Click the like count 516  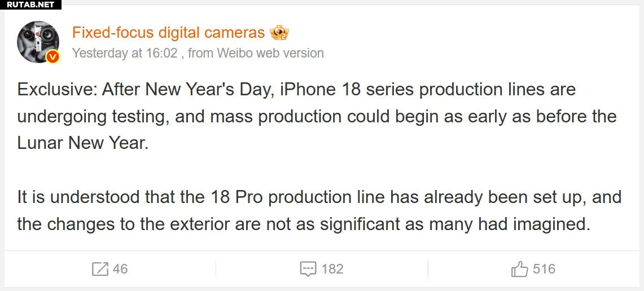tap(544, 269)
